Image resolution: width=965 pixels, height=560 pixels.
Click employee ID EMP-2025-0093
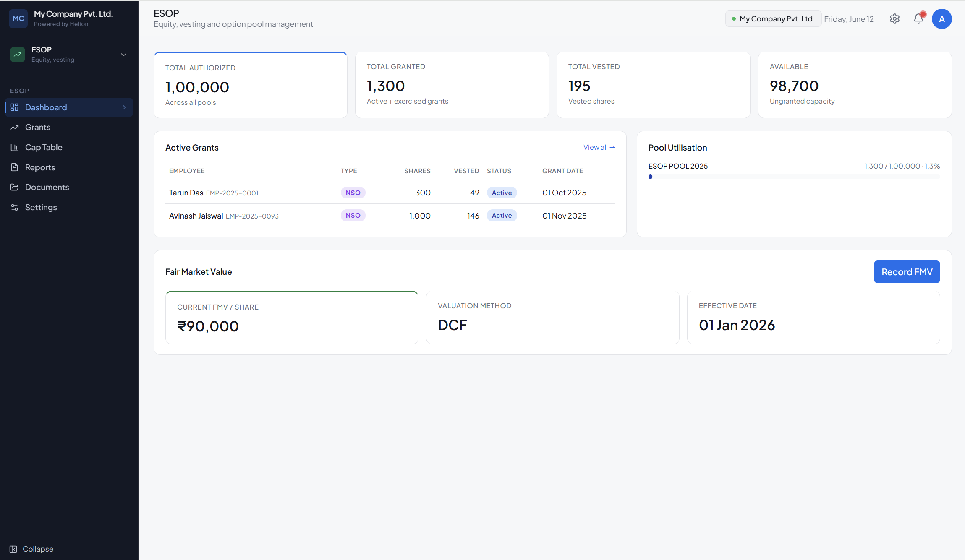[x=252, y=216]
